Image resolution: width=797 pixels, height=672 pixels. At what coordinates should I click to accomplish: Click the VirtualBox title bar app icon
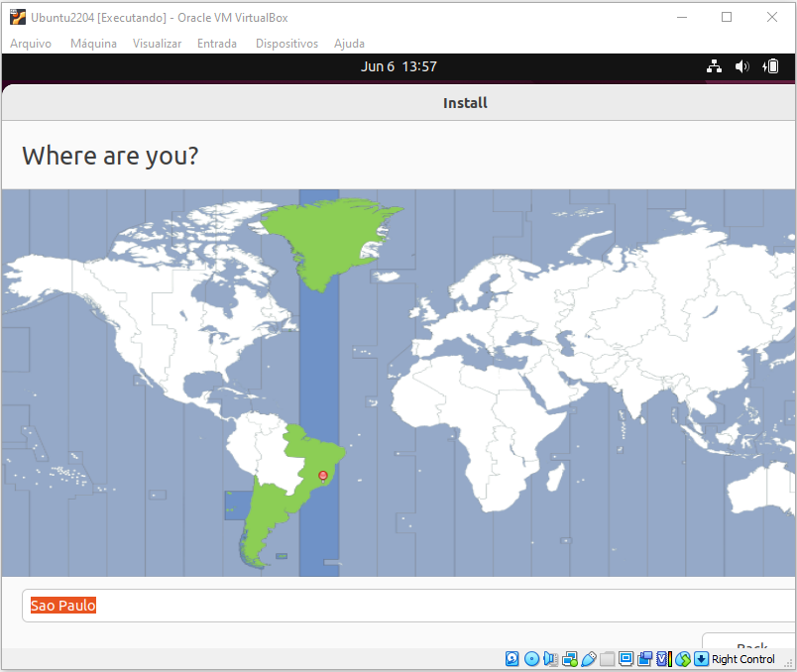(x=18, y=17)
